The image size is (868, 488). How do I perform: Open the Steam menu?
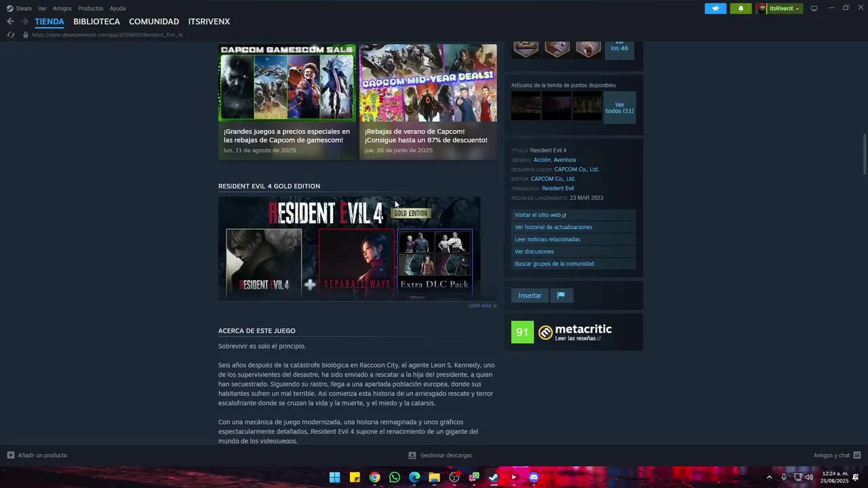click(19, 8)
